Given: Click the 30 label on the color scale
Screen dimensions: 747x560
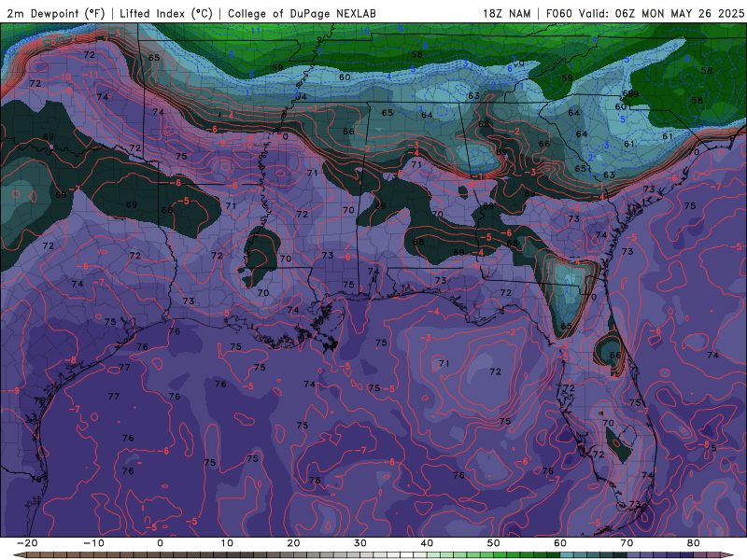Looking at the screenshot, I should point(360,543).
